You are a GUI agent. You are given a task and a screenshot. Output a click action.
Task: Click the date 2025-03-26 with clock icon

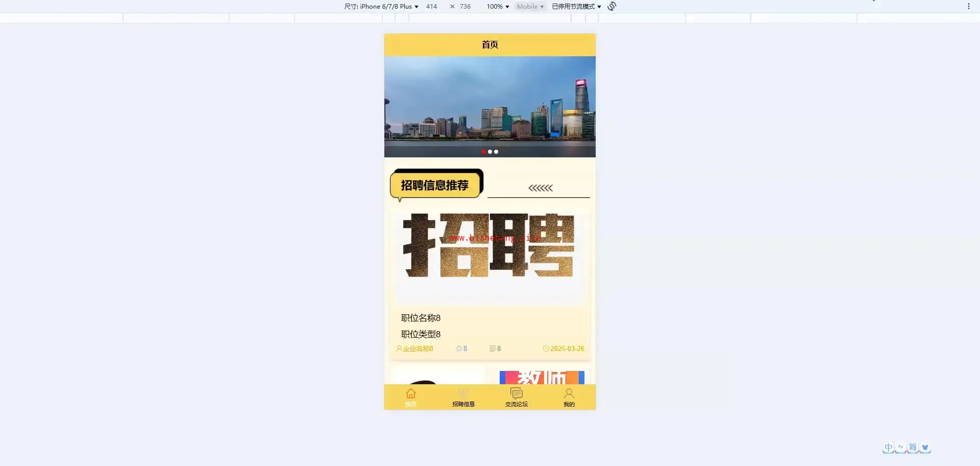pyautogui.click(x=563, y=348)
